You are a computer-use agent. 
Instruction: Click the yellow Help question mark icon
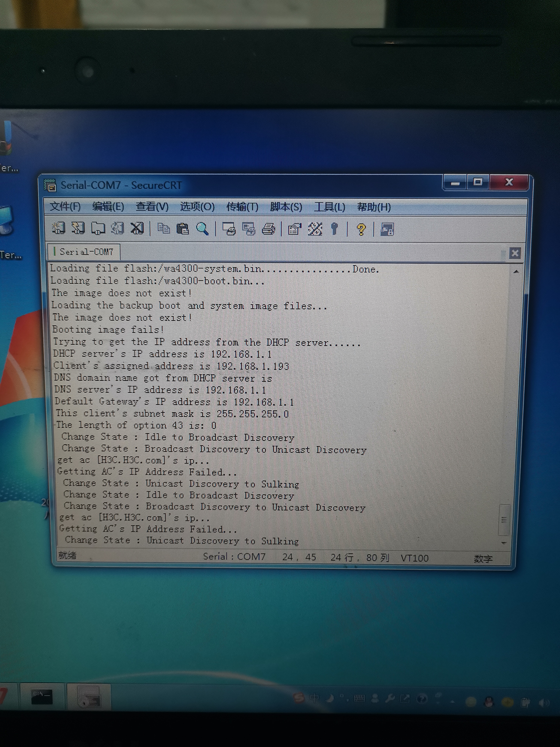click(x=361, y=230)
